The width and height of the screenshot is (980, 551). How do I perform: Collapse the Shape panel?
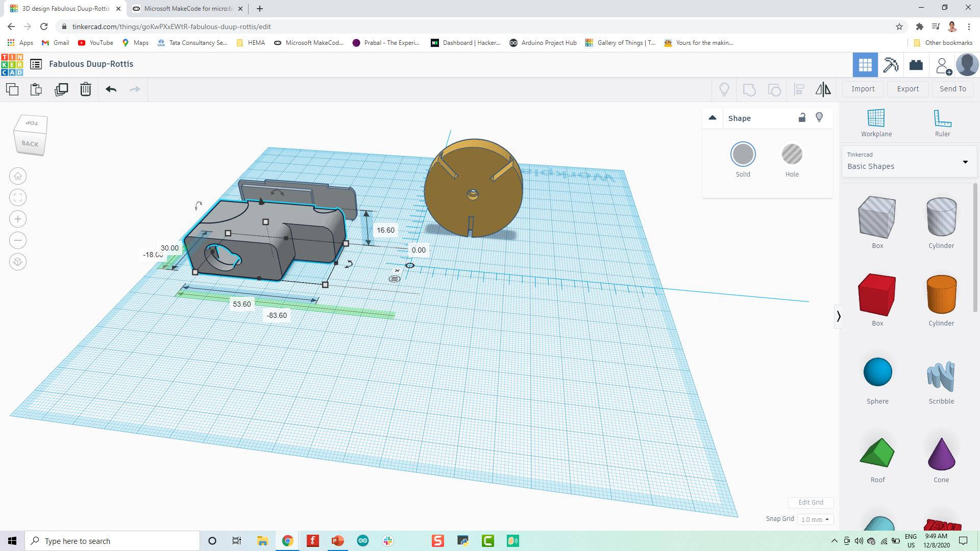713,118
